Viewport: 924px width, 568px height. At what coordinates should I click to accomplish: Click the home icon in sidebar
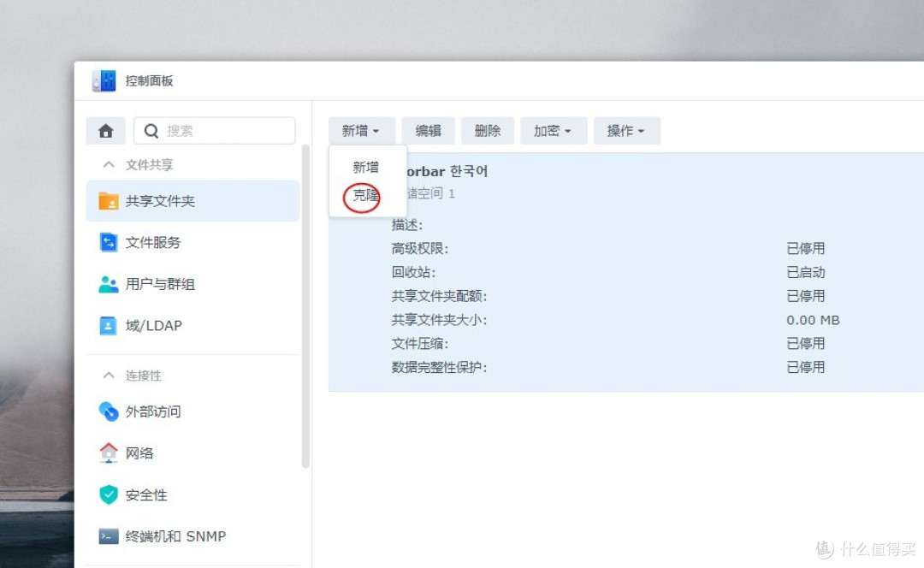(x=105, y=130)
